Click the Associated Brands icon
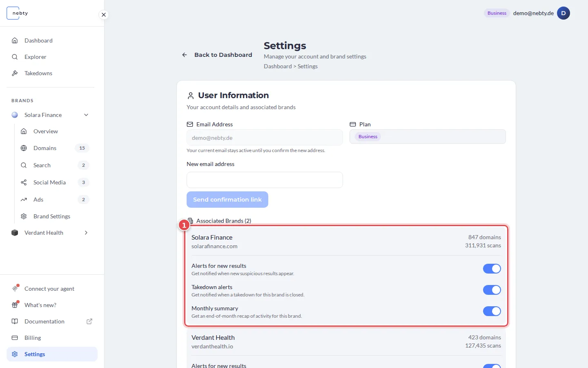This screenshot has width=588, height=368. pos(190,221)
